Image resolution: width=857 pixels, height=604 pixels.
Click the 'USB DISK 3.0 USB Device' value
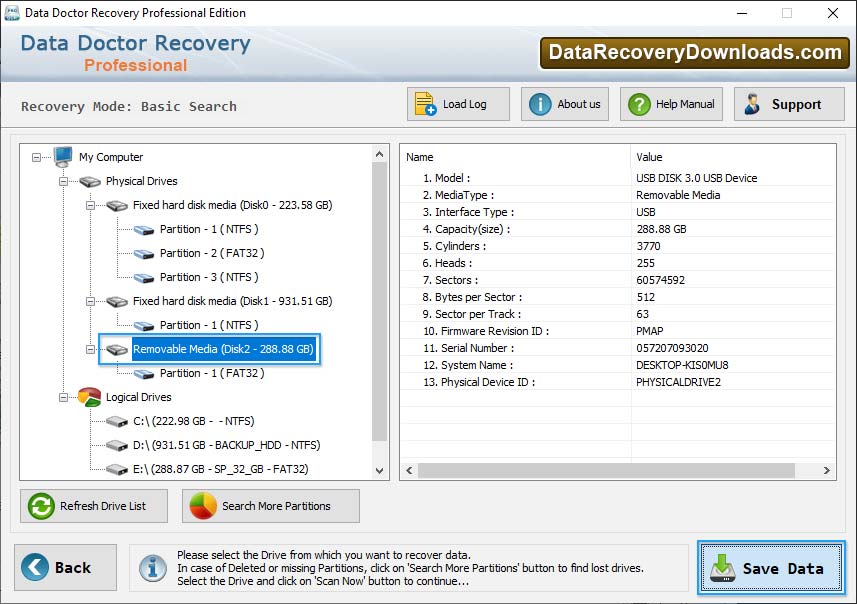[696, 178]
